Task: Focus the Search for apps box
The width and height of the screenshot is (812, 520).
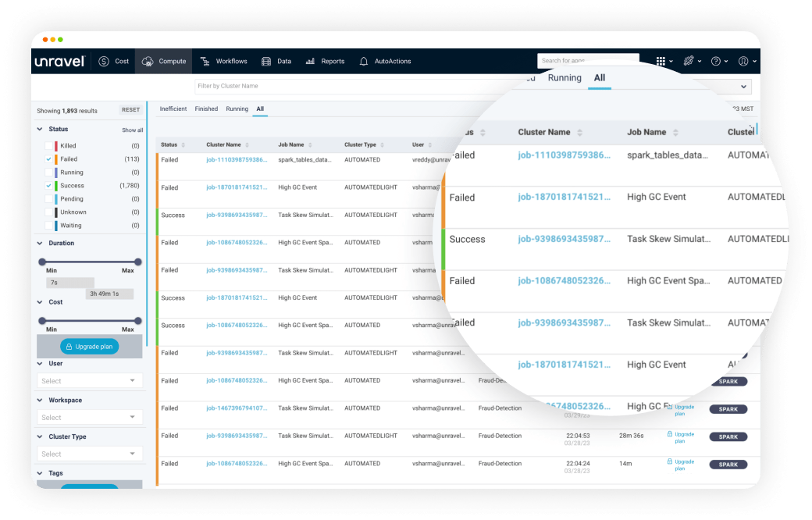Action: (x=588, y=61)
